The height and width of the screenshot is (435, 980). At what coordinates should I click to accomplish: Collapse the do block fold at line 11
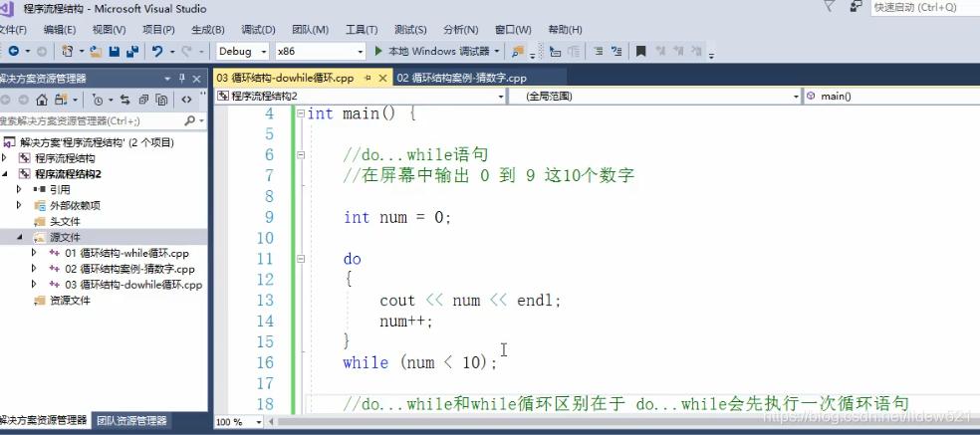301,259
